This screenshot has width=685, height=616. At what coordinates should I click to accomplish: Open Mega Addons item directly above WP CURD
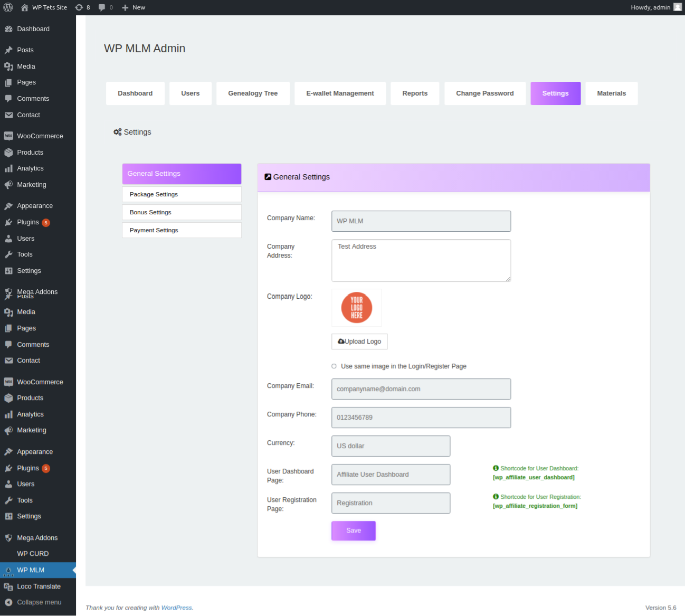tap(38, 538)
